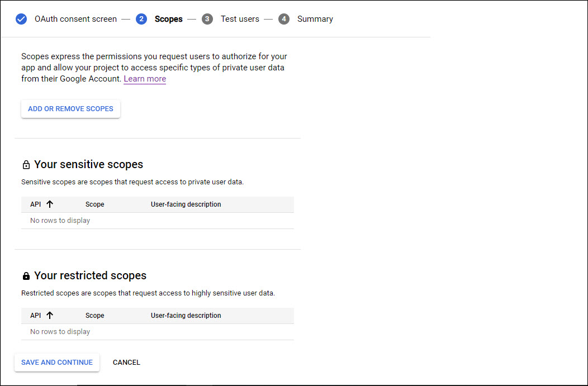The image size is (588, 386).
Task: Go to the OAuth consent screen step
Action: click(75, 19)
